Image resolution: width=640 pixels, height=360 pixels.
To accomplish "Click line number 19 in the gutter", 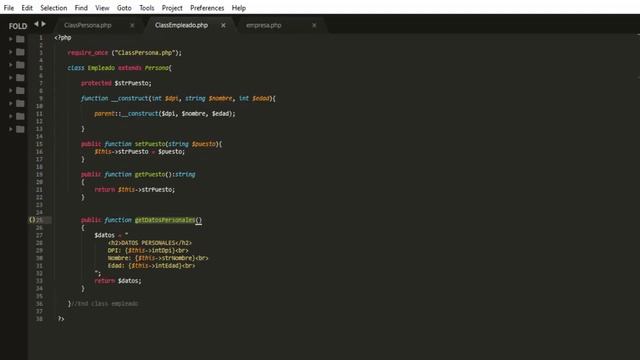I will (39, 174).
